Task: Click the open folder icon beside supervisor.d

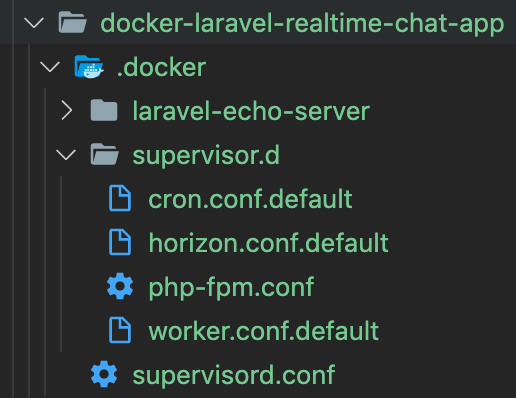Action: tap(104, 154)
